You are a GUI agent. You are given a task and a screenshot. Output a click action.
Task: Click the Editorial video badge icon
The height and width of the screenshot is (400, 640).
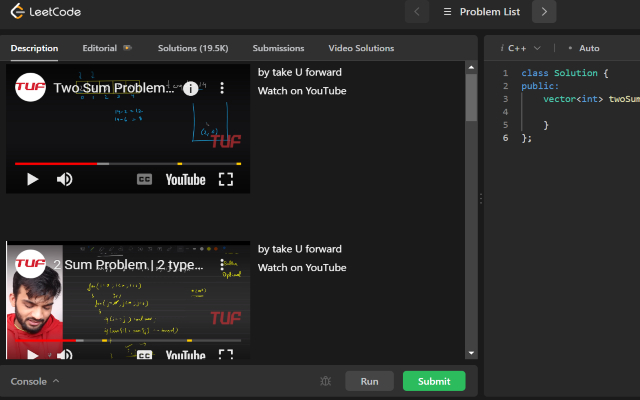point(127,48)
